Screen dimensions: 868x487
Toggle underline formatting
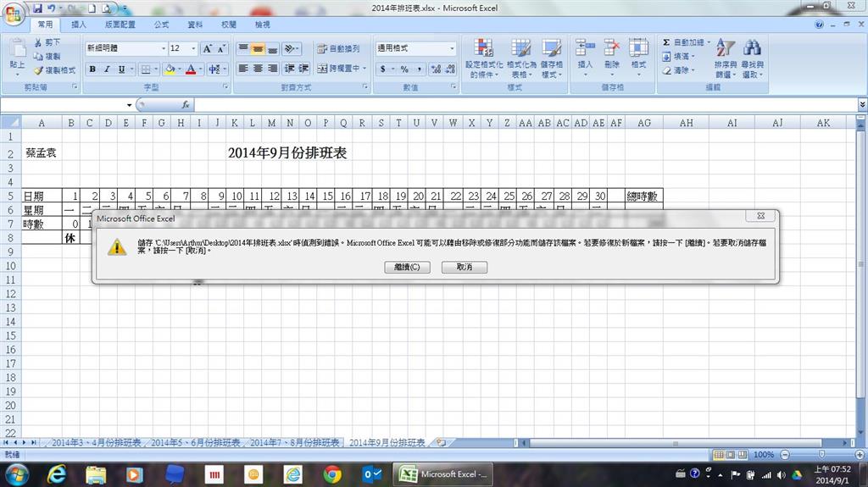point(121,69)
